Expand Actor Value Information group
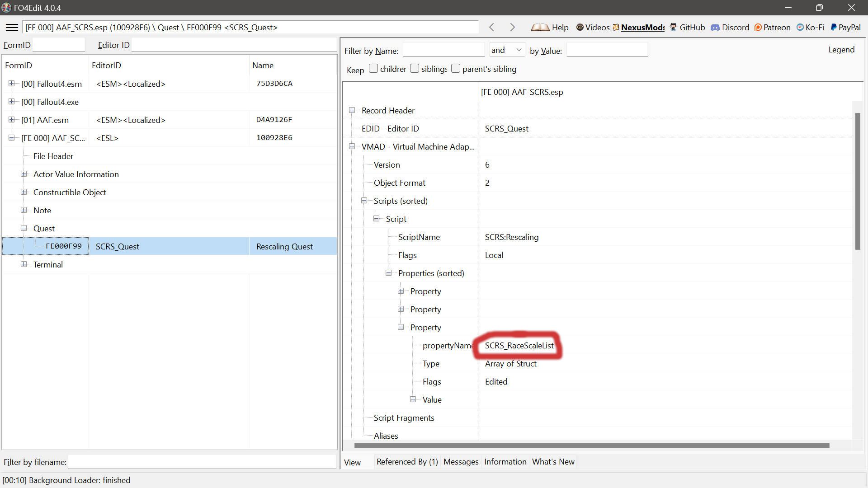 (24, 174)
